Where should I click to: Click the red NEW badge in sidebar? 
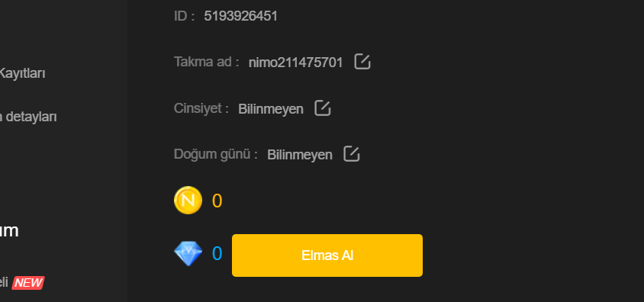28,283
